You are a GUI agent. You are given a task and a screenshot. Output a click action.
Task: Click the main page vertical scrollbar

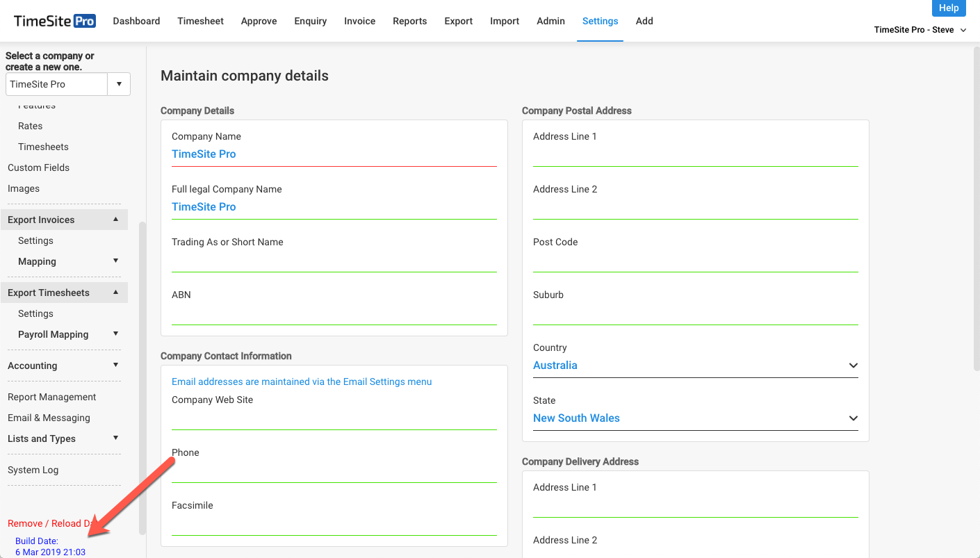tap(976, 207)
